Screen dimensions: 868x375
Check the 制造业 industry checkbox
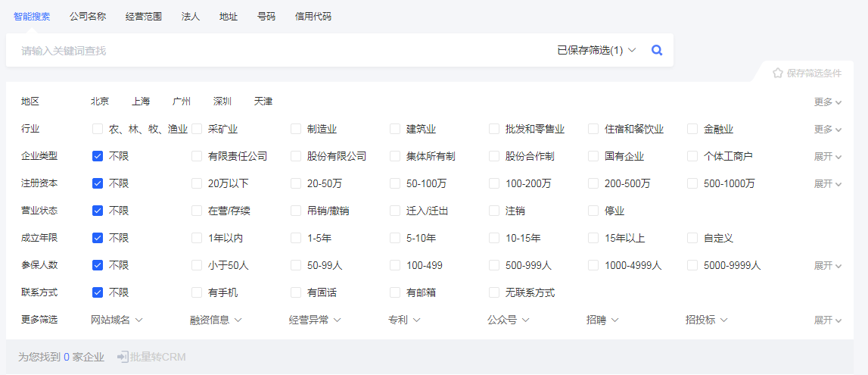[x=296, y=129]
